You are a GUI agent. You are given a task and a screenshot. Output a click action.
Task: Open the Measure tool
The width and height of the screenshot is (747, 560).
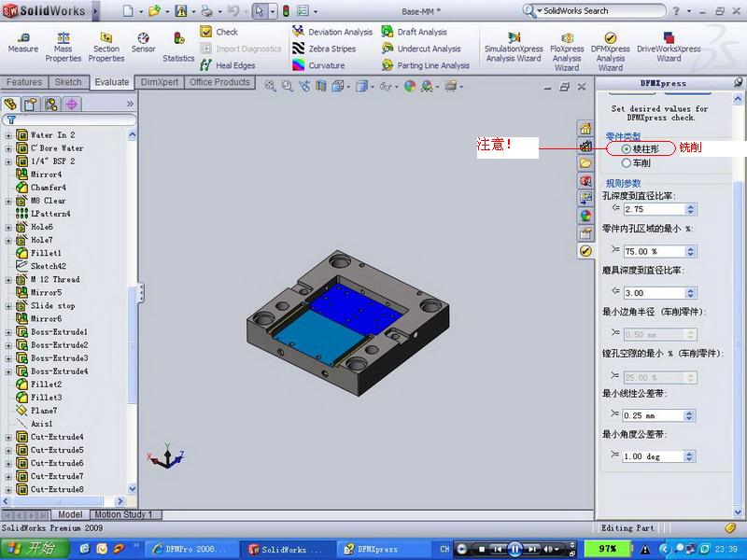(x=22, y=43)
